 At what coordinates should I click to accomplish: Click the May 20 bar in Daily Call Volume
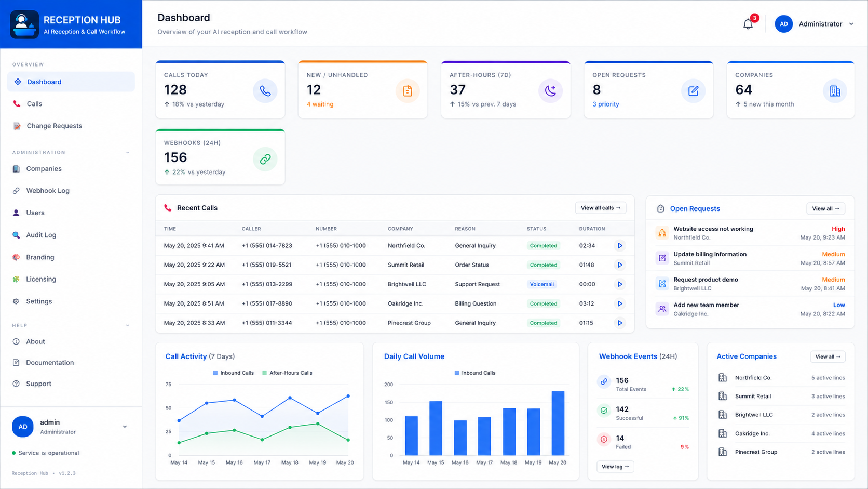pos(558,423)
